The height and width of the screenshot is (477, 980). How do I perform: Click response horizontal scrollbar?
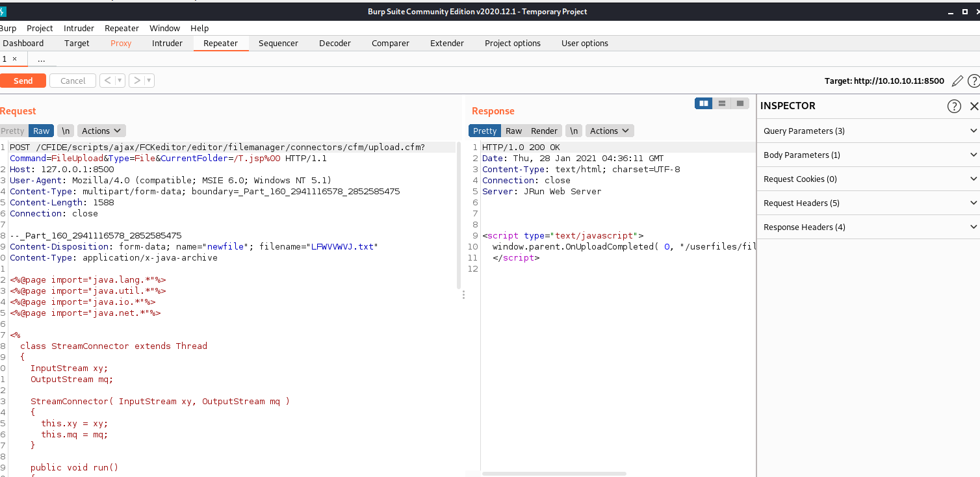(554, 474)
